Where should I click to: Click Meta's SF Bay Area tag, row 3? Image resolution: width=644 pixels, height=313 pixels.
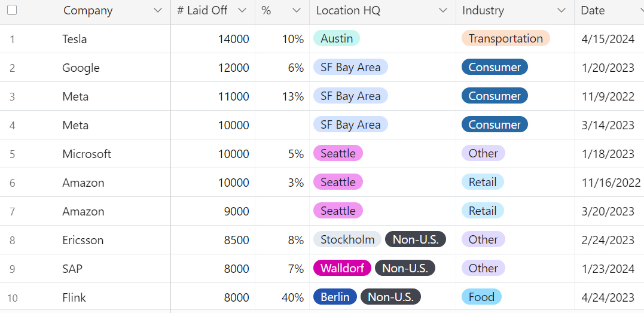coord(351,96)
